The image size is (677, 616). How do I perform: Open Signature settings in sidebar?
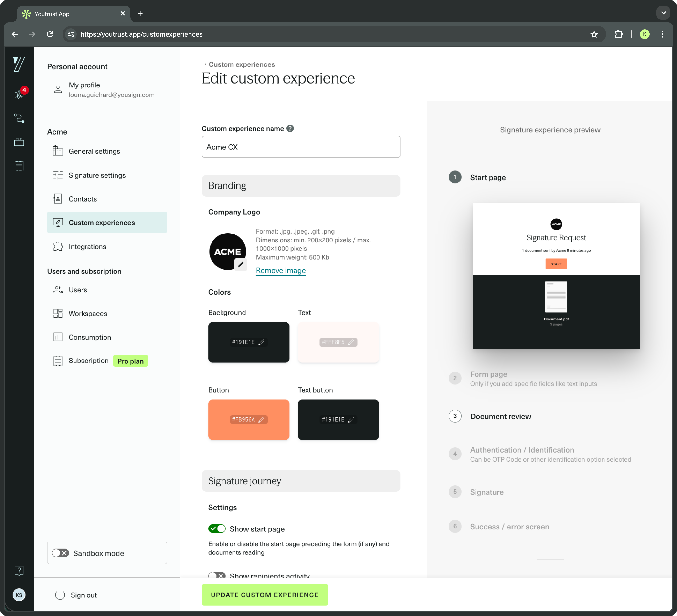[97, 175]
